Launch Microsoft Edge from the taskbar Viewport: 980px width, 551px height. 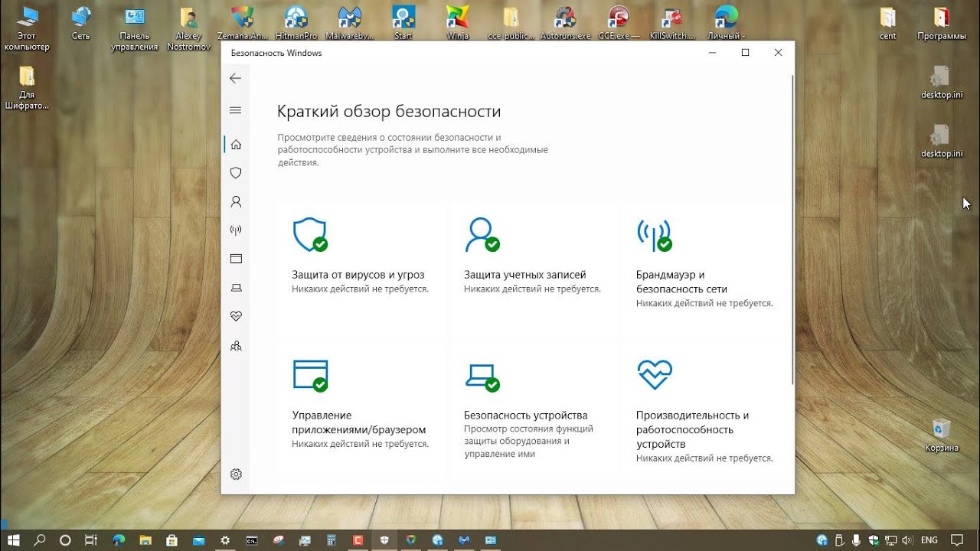(118, 540)
